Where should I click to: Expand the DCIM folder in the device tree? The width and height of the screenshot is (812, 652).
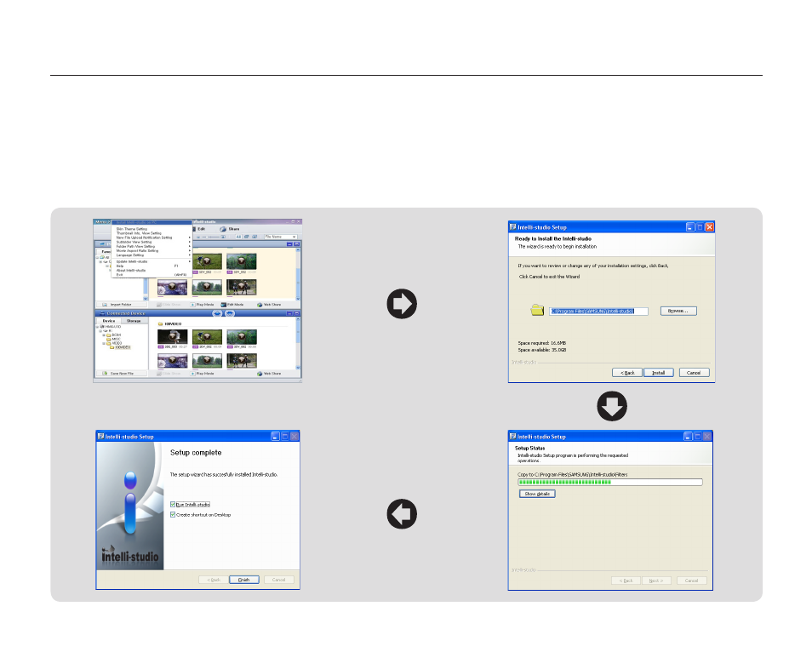(104, 335)
